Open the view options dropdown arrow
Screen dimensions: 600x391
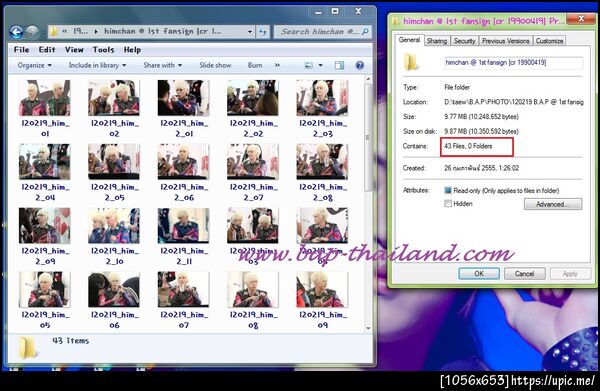[321, 65]
